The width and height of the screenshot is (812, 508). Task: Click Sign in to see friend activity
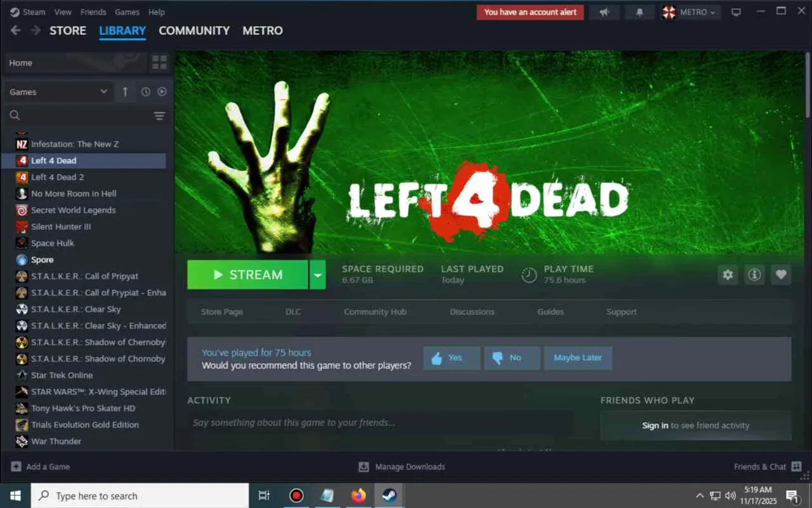655,425
